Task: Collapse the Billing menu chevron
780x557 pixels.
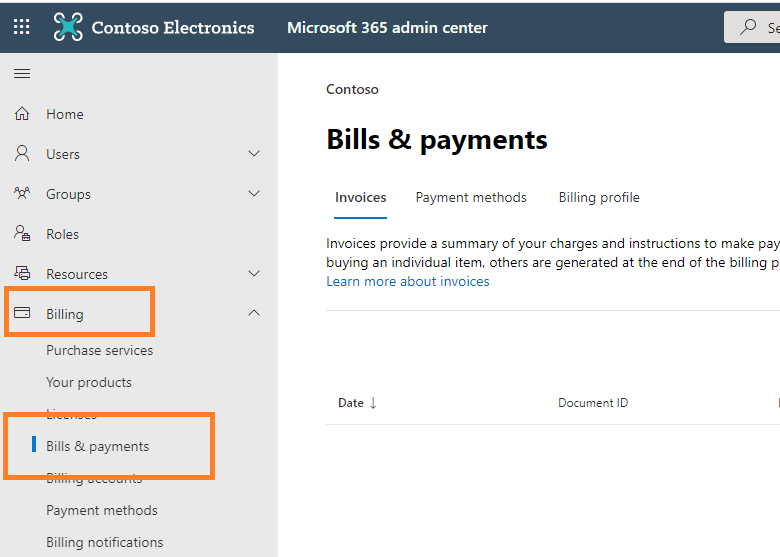Action: tap(254, 313)
